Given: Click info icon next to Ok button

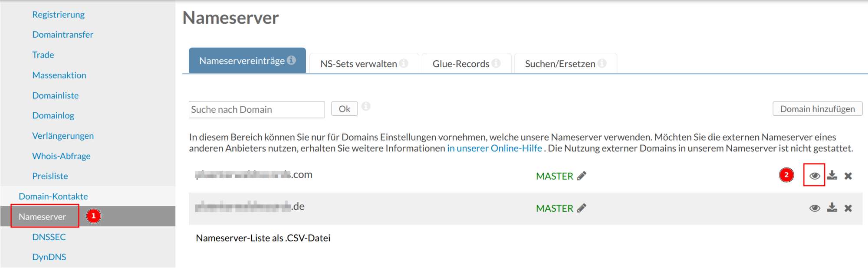Looking at the screenshot, I should coord(366,106).
